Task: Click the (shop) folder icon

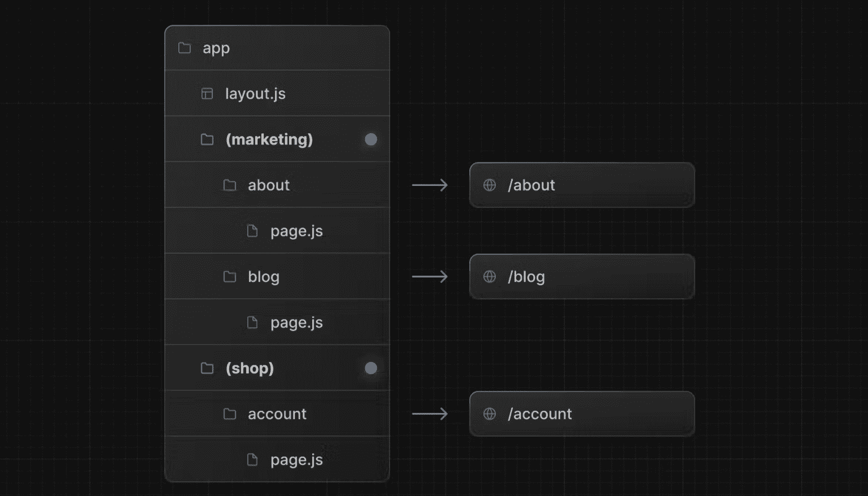Action: coord(207,368)
